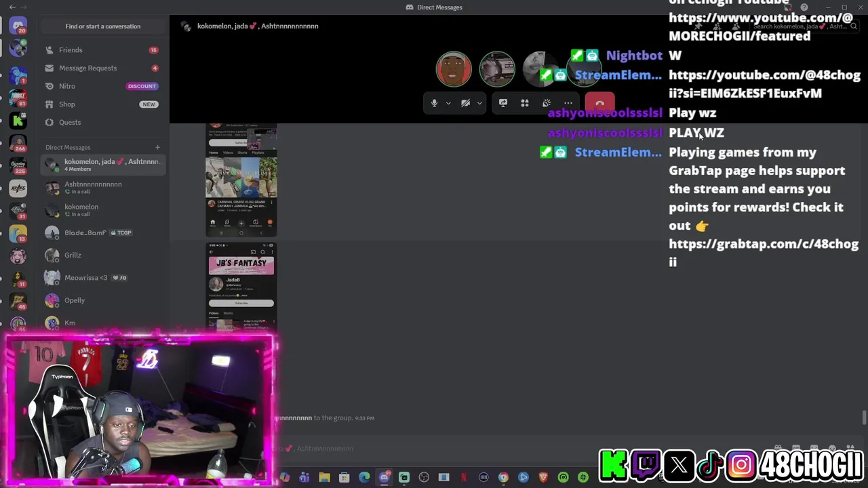Click Find or start a conversation box
Viewport: 868px width, 488px height.
click(x=103, y=26)
